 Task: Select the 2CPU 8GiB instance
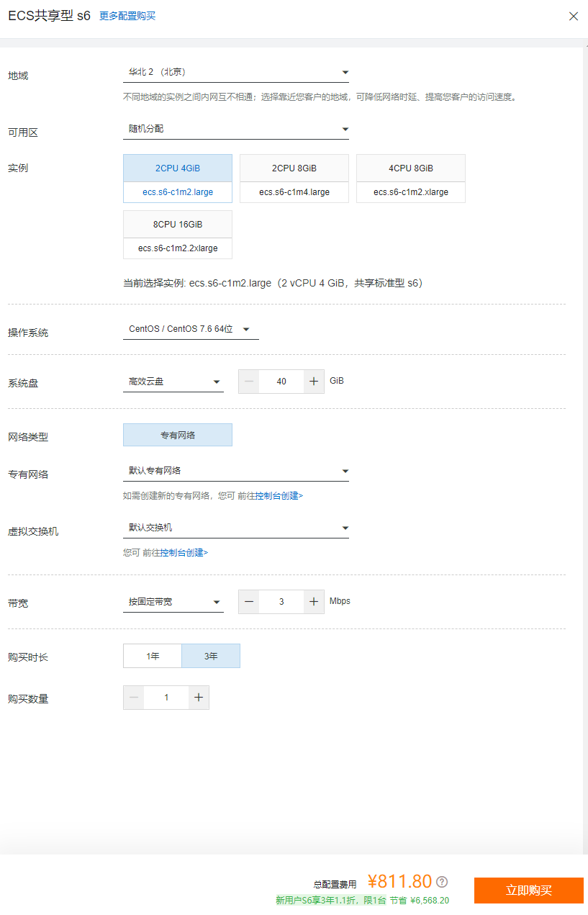point(294,179)
